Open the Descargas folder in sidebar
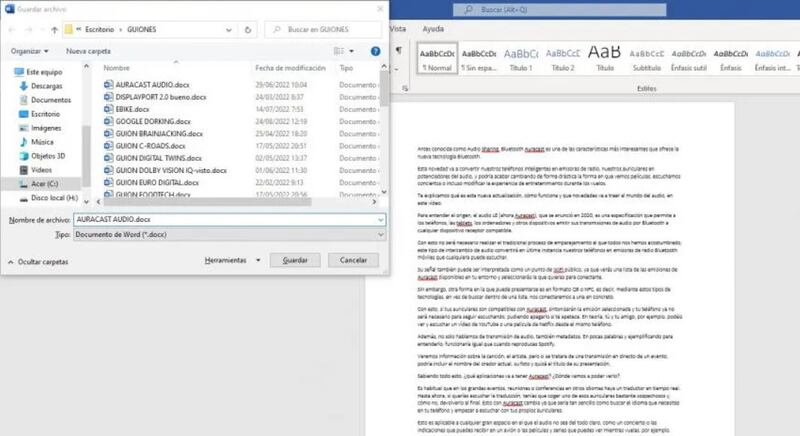The height and width of the screenshot is (436, 800). coord(45,86)
